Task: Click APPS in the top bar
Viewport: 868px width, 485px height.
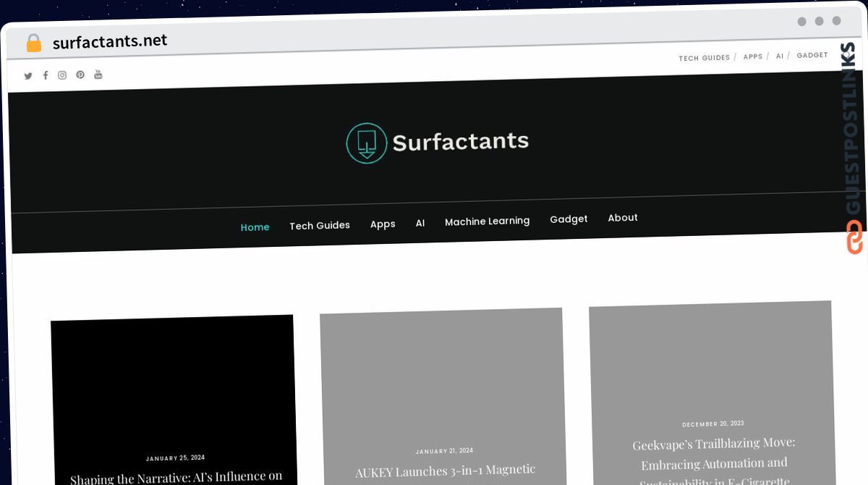Action: pos(753,56)
